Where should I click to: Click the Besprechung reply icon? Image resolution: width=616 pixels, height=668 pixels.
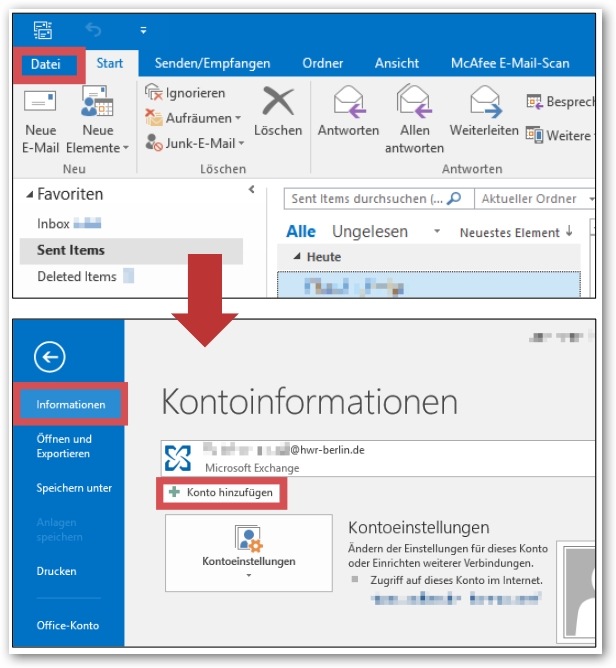[x=560, y=101]
